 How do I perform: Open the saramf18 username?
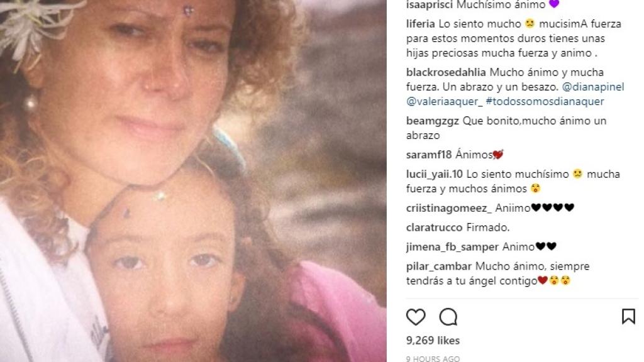(429, 155)
